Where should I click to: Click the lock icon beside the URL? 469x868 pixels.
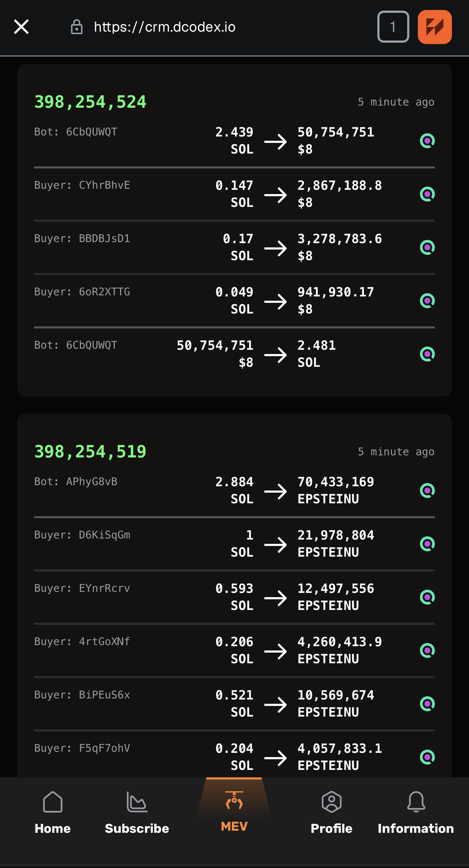pos(77,27)
